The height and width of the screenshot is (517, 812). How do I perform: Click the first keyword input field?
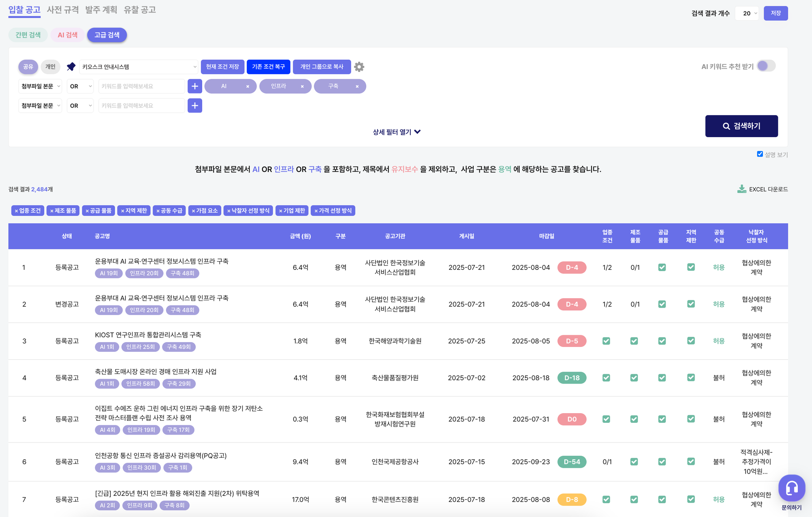(x=141, y=86)
